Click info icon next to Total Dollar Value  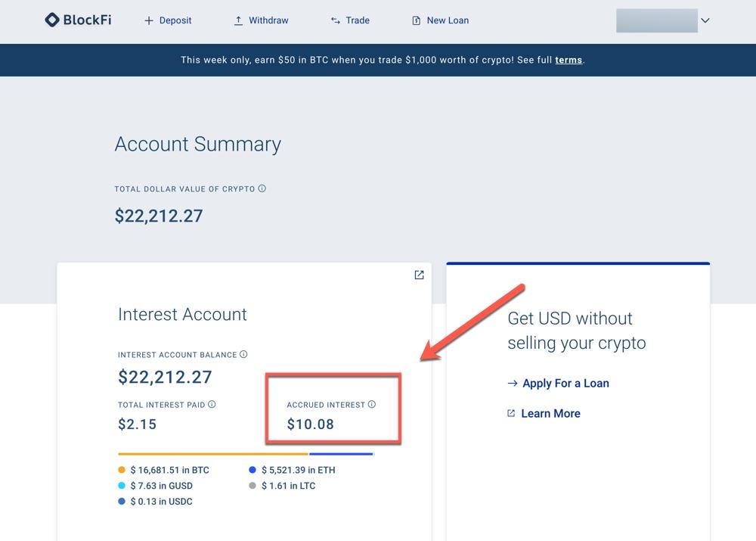point(262,188)
